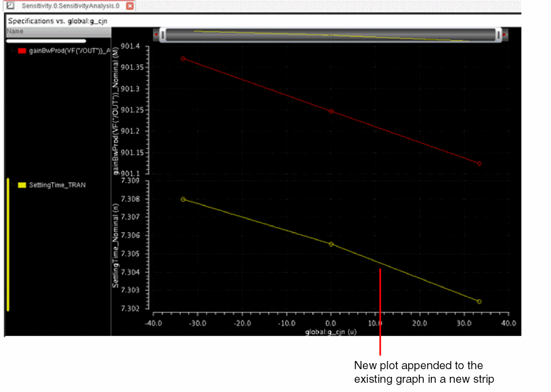Click the right red arrow of zoom bar
551x392 pixels.
[x=504, y=35]
